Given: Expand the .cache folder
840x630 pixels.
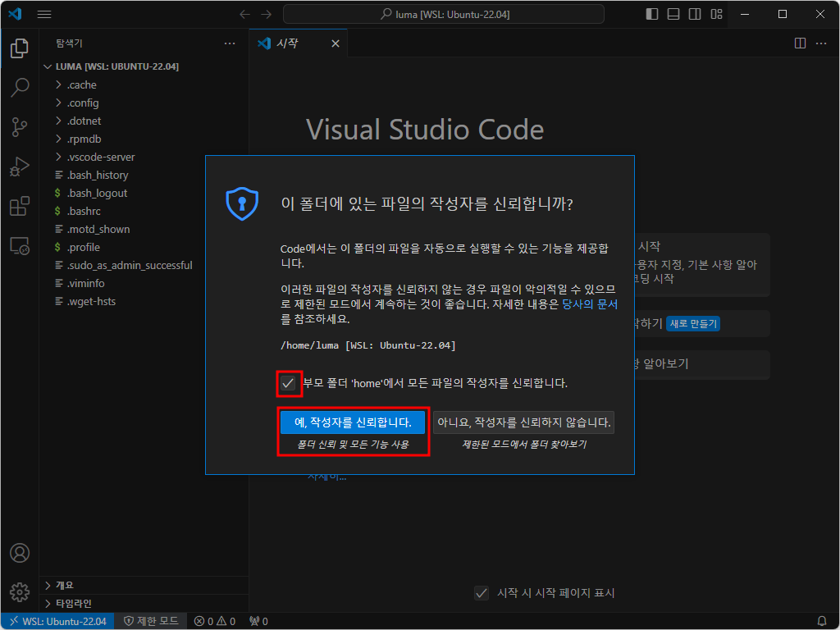Looking at the screenshot, I should coord(144,84).
